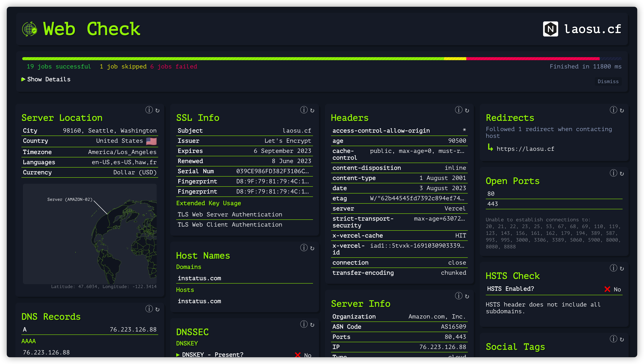Refresh the Headers card
This screenshot has height=364, width=644.
467,110
